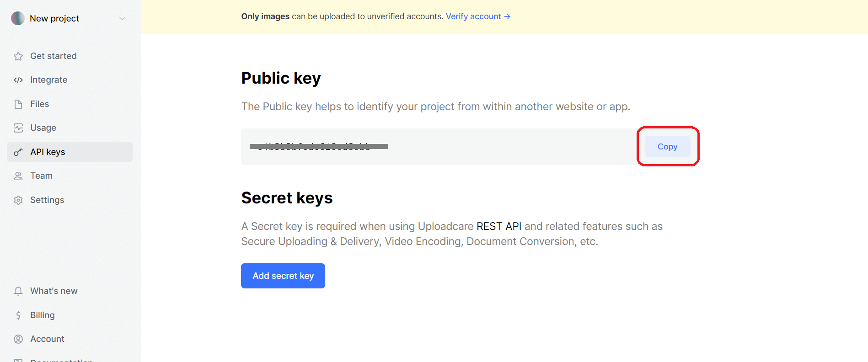Click the star icon beside Get started

18,56
